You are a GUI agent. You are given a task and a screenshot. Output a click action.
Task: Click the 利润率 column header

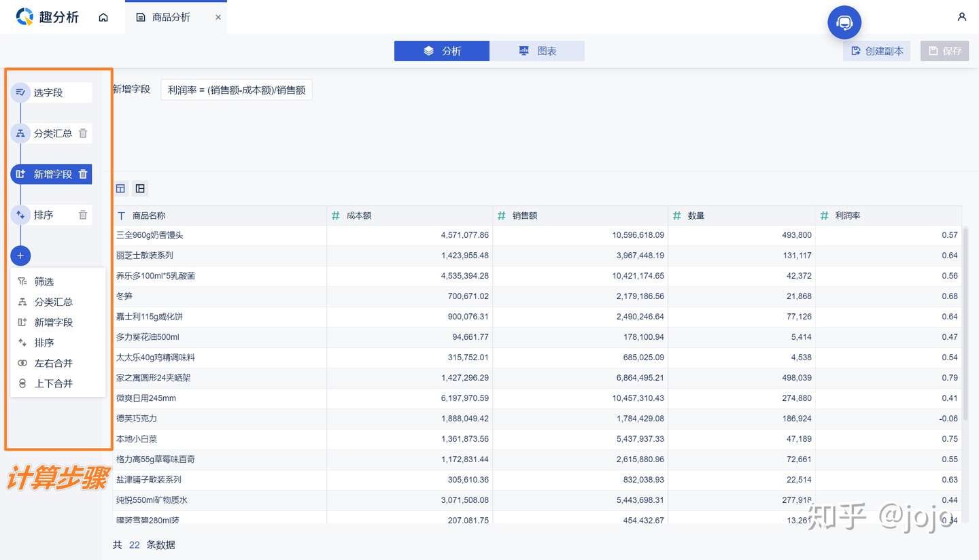coord(889,215)
